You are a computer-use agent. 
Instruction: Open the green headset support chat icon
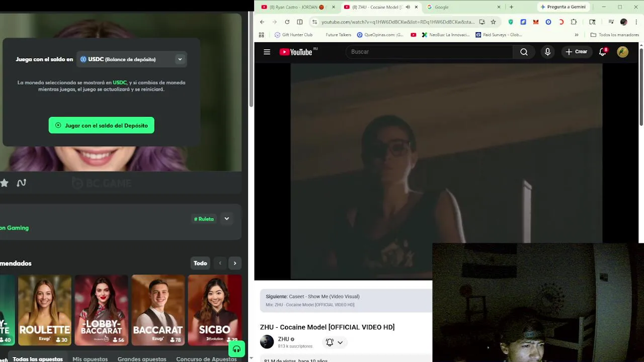point(236,349)
